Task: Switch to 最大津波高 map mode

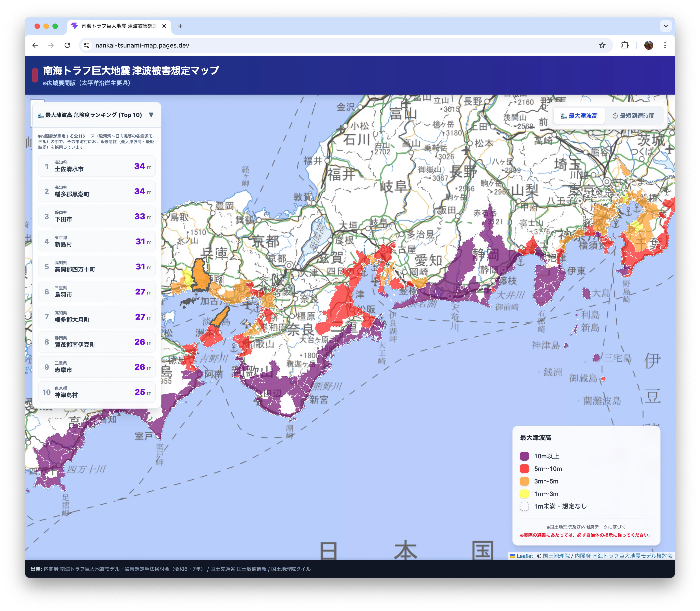Action: click(x=579, y=116)
